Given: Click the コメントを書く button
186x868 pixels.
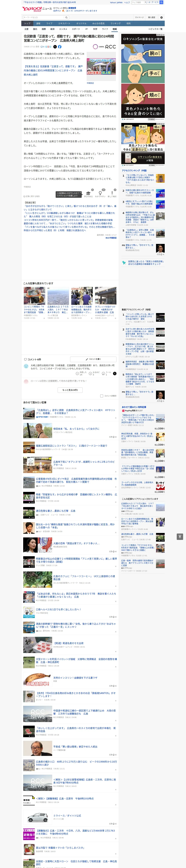Looking at the screenshot, I should click(x=93, y=359).
